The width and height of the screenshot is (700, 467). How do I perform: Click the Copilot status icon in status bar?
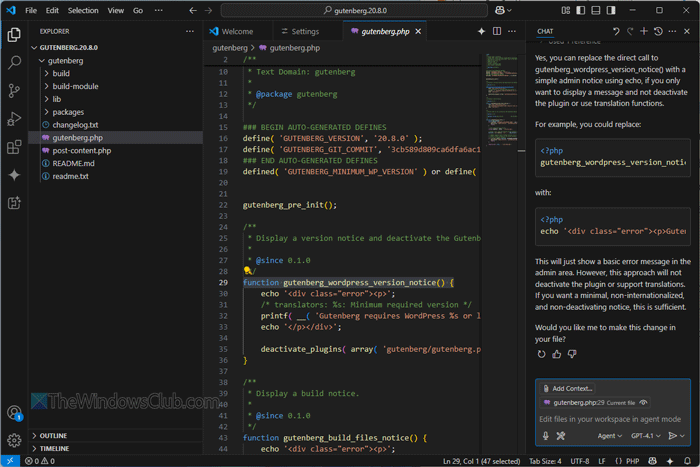652,461
